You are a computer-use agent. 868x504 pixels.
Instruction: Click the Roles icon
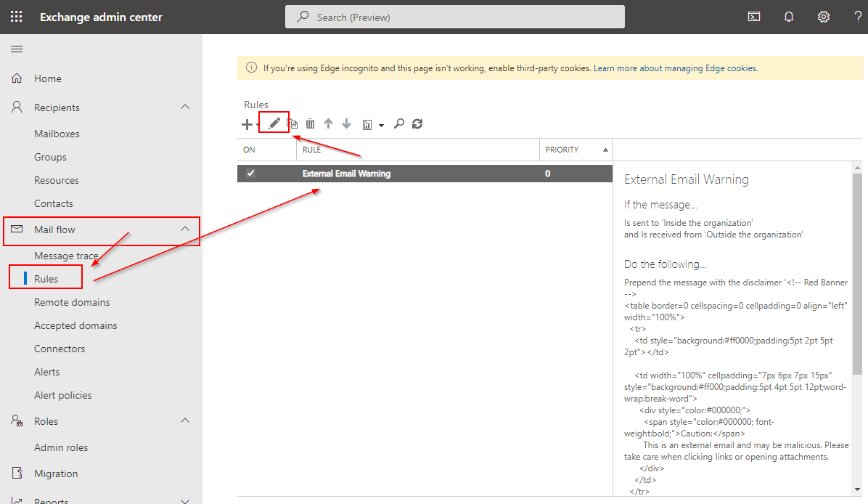[17, 421]
